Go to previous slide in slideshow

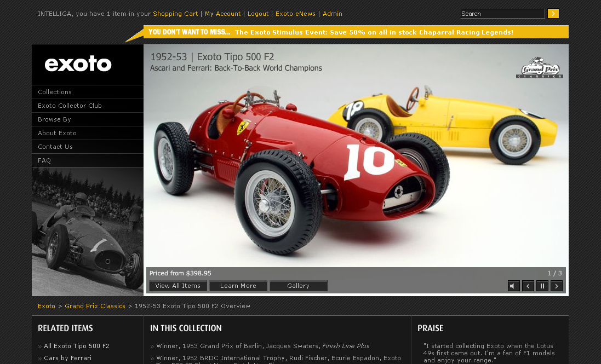[528, 286]
